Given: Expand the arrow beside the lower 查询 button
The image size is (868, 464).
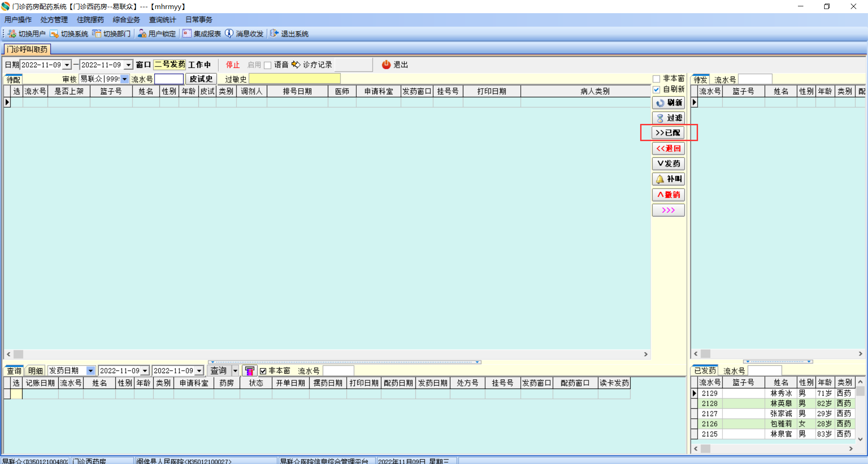Looking at the screenshot, I should point(235,371).
